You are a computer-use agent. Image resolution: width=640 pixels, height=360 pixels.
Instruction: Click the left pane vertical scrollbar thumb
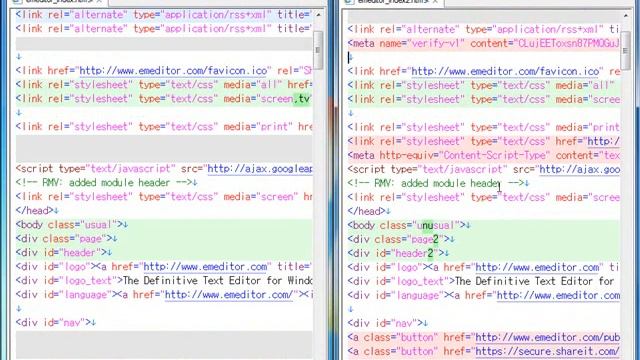(318, 50)
